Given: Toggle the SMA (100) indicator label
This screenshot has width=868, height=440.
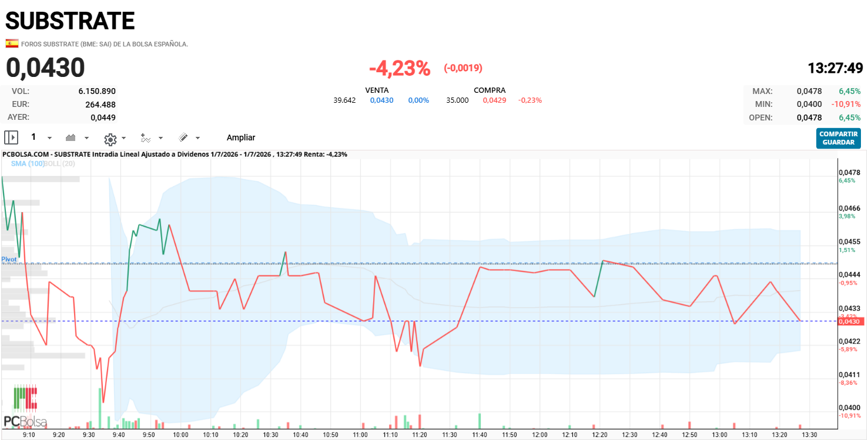Looking at the screenshot, I should [x=28, y=163].
